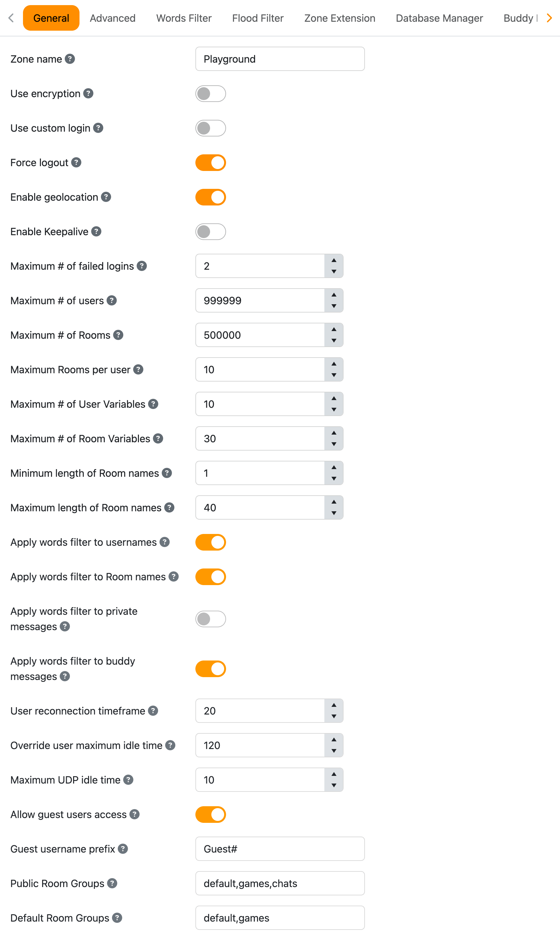
Task: Increase Maximum # of failed logins value
Action: (x=334, y=260)
